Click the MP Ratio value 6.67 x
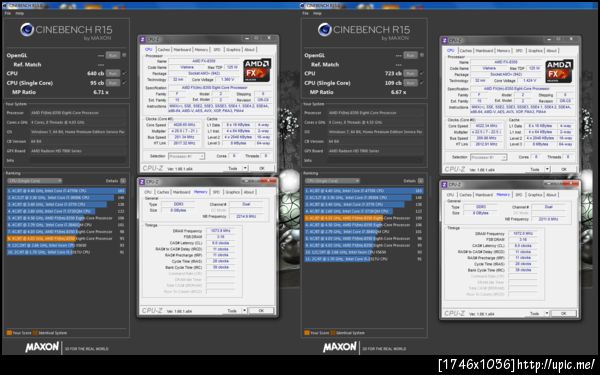Screen dimensions: 600x375 399,92
